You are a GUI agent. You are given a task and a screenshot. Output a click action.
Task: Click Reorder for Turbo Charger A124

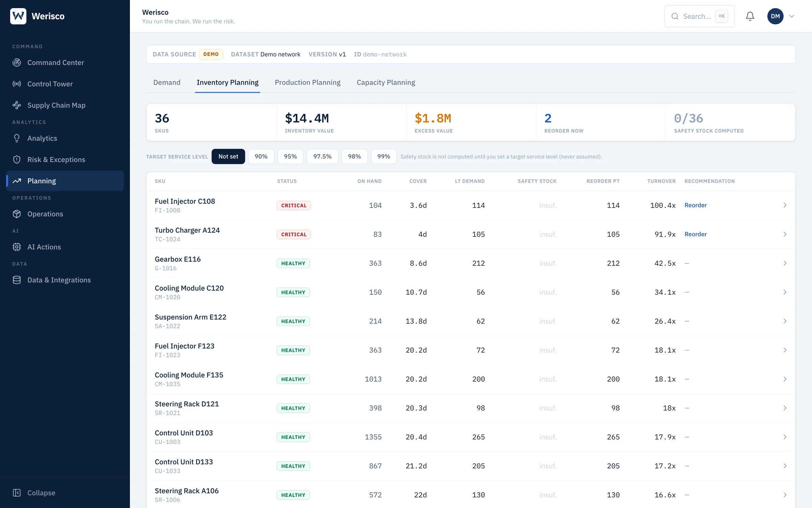[696, 234]
